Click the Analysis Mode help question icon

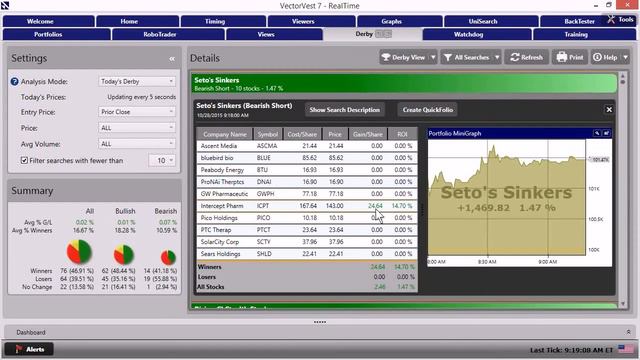click(14, 82)
